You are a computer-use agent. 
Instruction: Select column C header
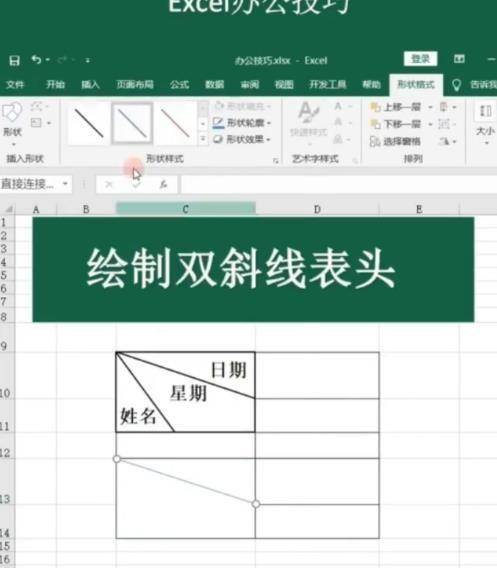[x=185, y=209]
